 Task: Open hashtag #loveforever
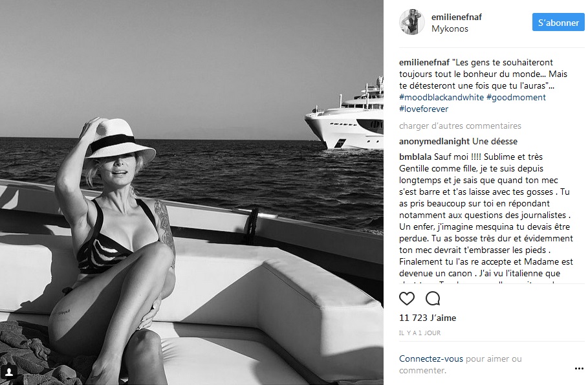tap(424, 109)
